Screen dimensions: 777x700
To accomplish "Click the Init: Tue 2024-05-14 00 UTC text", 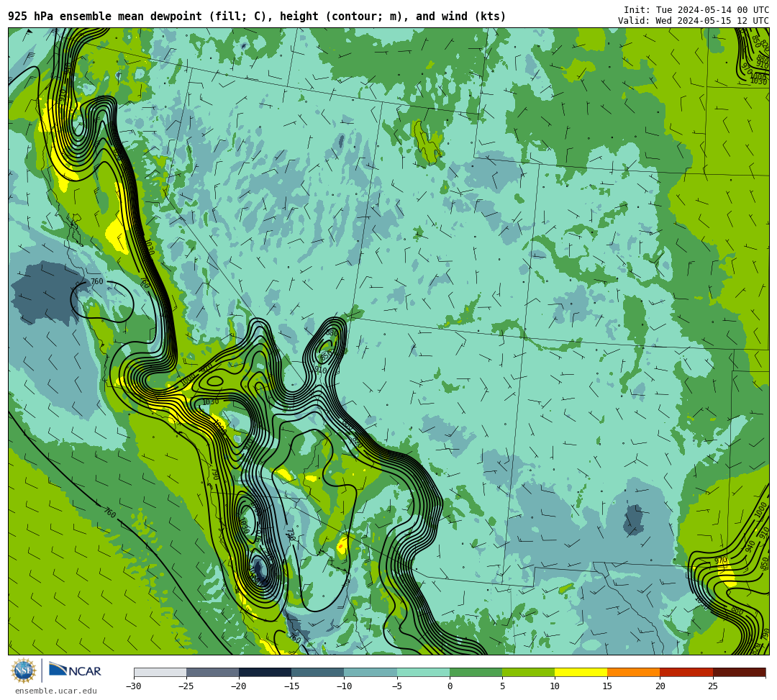I will 696,10.
